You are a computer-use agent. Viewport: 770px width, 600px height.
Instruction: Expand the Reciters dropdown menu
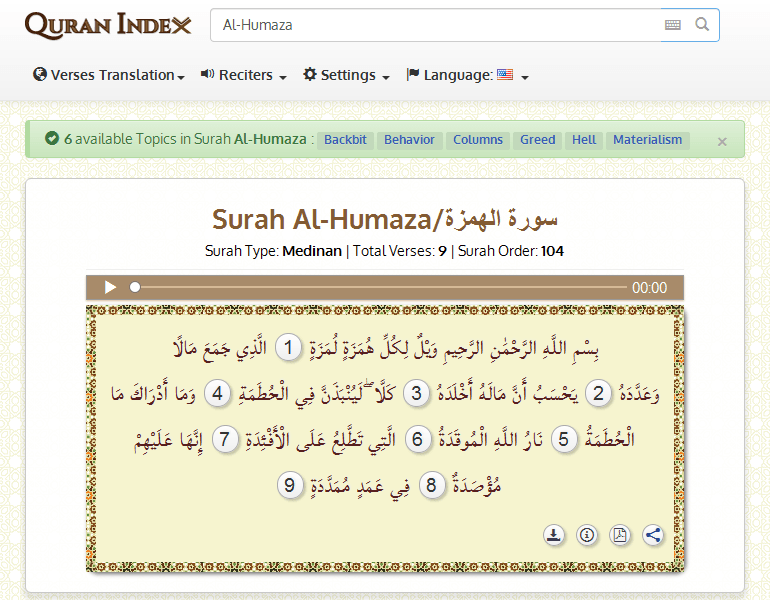click(x=244, y=75)
